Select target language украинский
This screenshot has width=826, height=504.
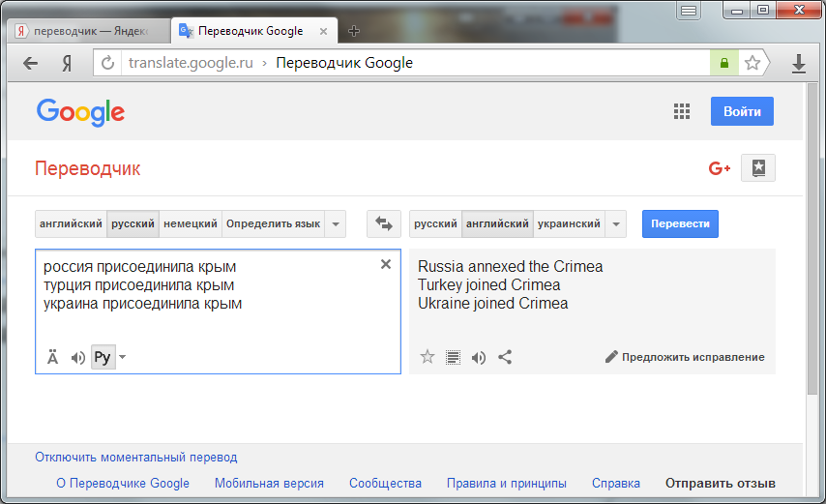(569, 223)
